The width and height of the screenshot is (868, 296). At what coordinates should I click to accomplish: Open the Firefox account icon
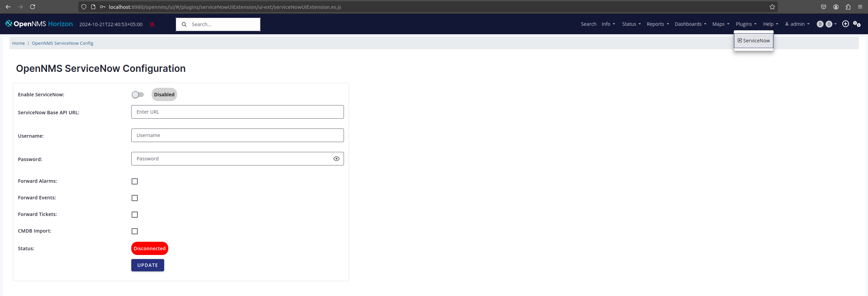point(836,7)
